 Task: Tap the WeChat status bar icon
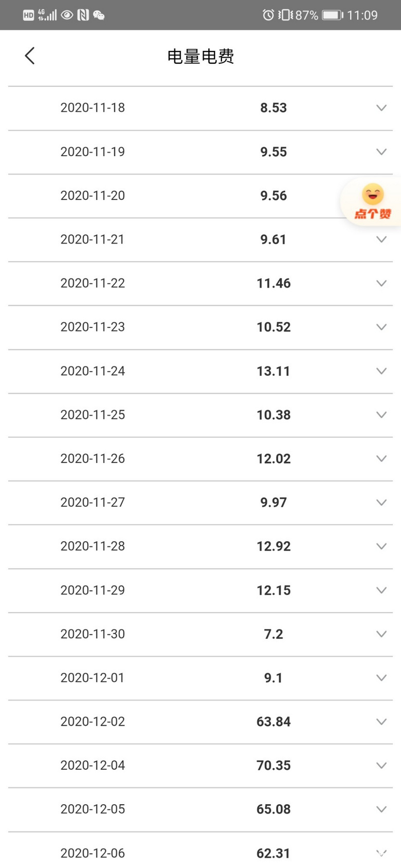(99, 15)
